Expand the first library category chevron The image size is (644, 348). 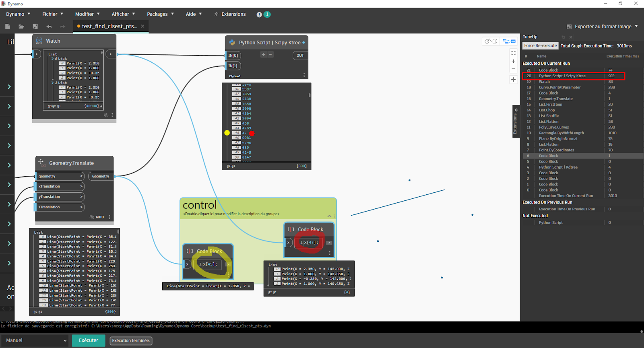[9, 87]
